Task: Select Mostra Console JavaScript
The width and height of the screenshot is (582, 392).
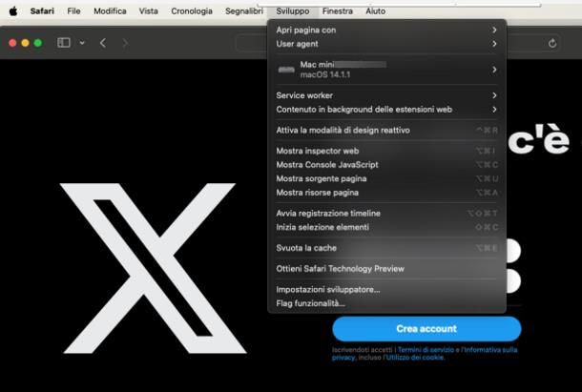Action: (x=386, y=165)
